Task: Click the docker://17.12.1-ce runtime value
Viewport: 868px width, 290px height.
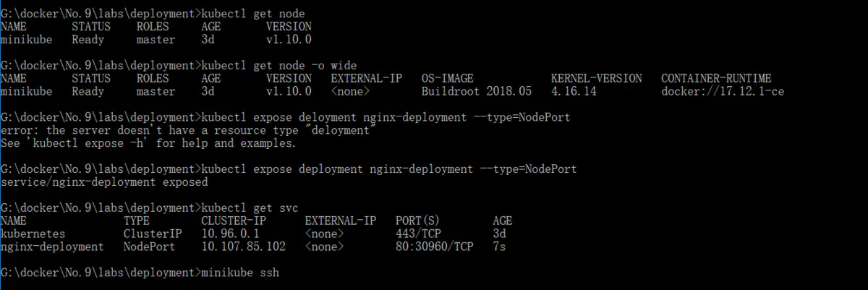Action: [x=723, y=92]
